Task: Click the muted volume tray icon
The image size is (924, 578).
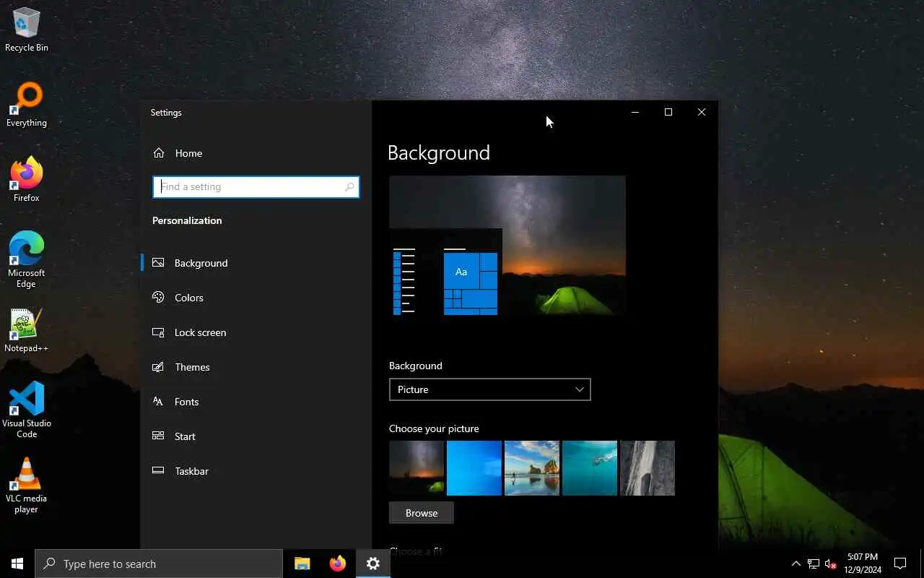Action: (830, 564)
